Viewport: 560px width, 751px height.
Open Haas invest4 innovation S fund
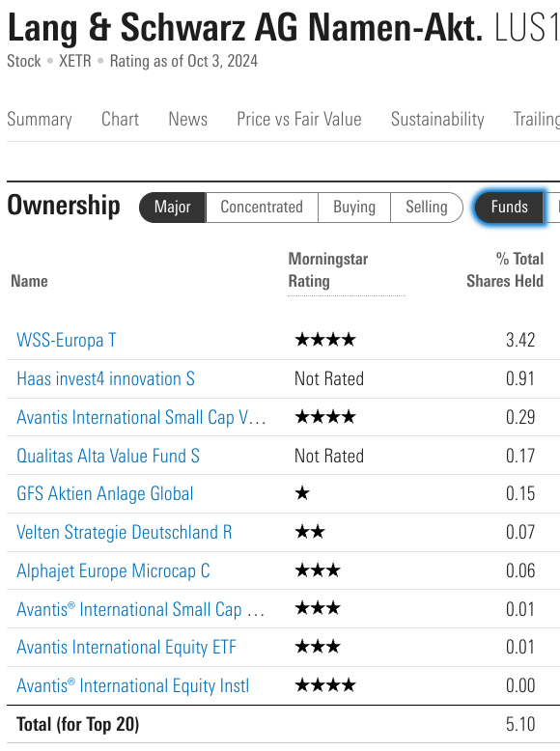tap(106, 378)
